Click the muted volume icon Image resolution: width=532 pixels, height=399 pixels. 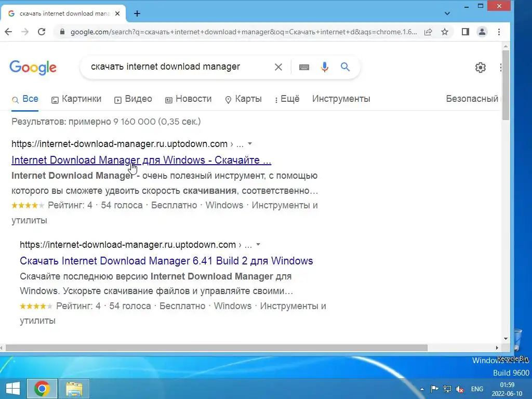pyautogui.click(x=460, y=389)
